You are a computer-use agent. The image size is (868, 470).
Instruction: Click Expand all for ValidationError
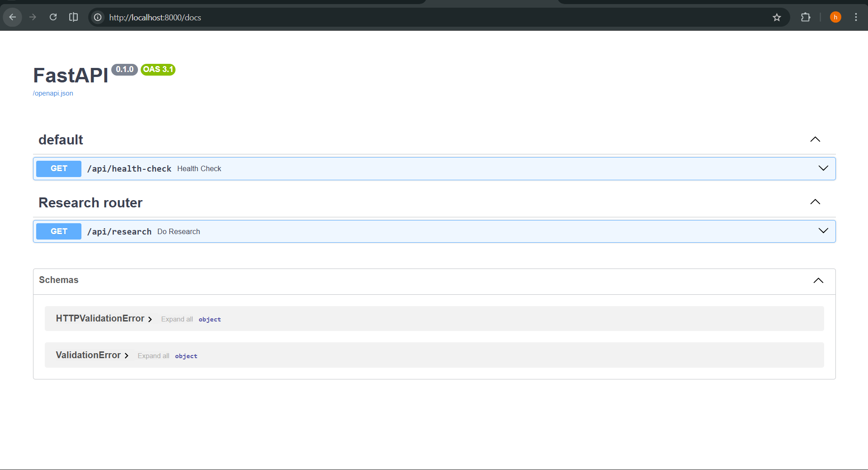click(x=153, y=356)
